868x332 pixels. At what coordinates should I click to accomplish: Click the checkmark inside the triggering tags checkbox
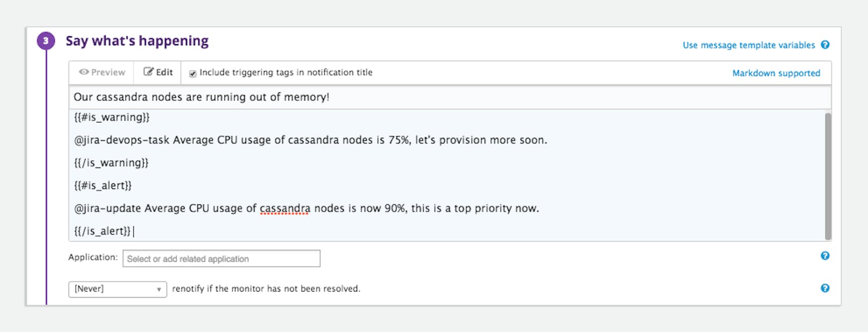pos(193,72)
